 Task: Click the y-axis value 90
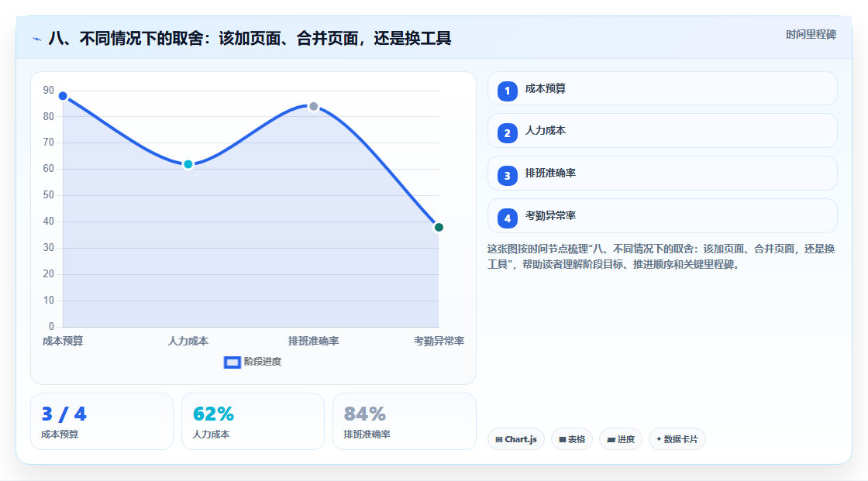coord(49,90)
